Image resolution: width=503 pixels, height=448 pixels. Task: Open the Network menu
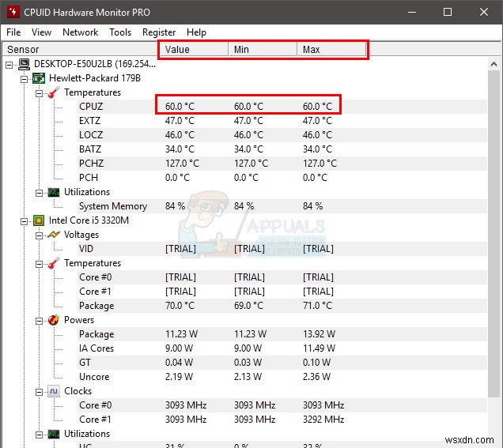[x=80, y=32]
